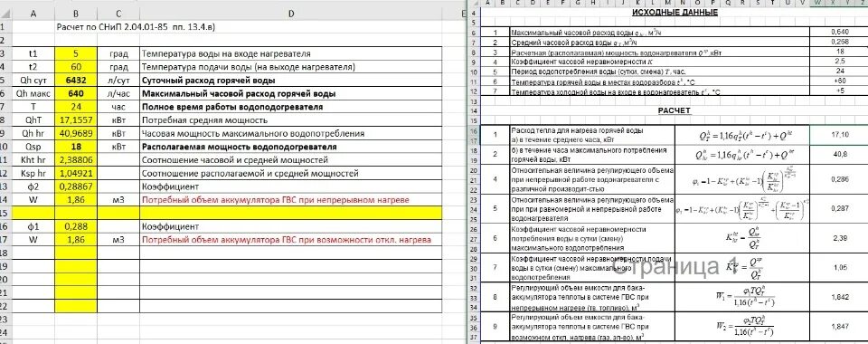Select column C header in left sheet
The image size is (868, 344).
pyautogui.click(x=118, y=13)
